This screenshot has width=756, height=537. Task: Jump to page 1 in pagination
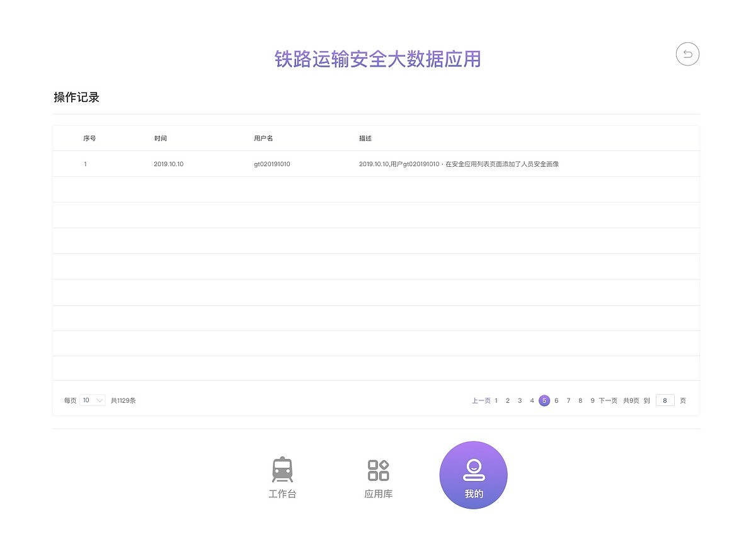click(496, 400)
